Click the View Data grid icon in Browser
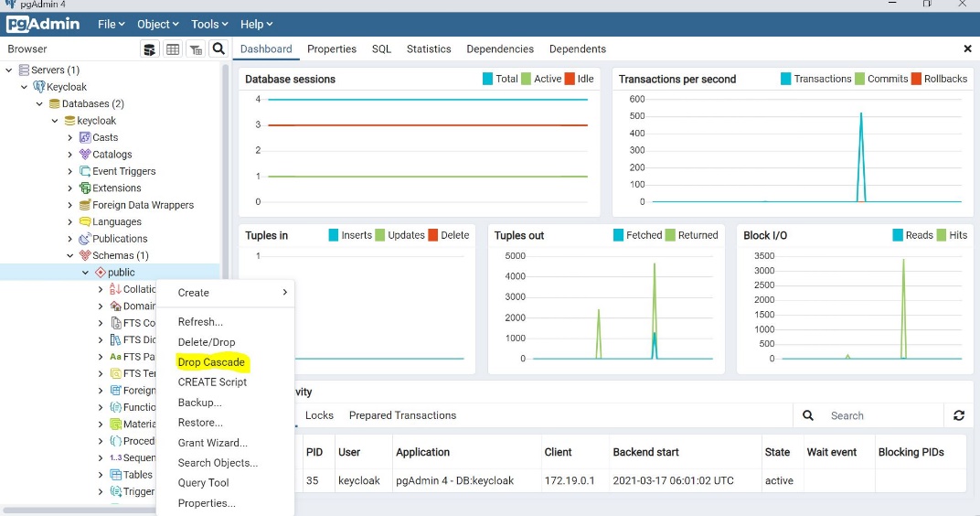The height and width of the screenshot is (516, 980). tap(173, 48)
